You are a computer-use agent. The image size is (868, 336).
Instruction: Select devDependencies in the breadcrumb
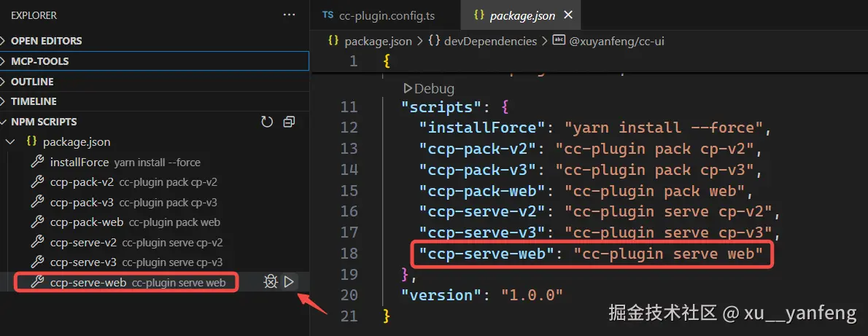point(482,41)
